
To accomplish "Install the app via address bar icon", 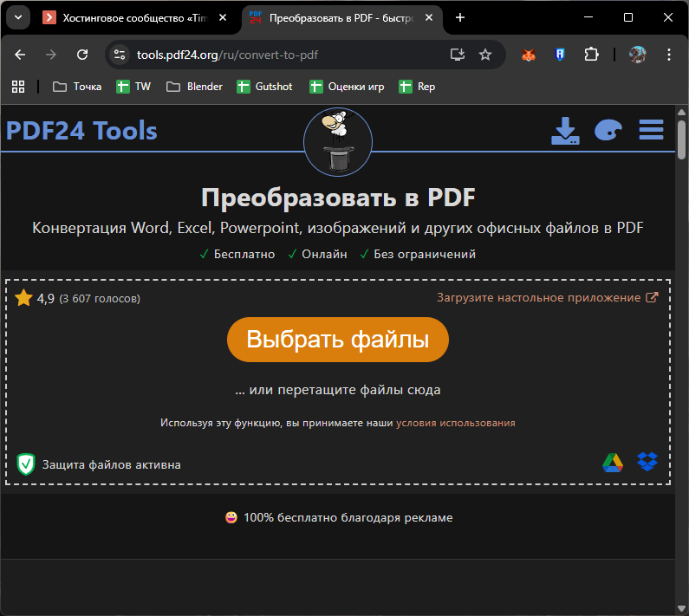I will pyautogui.click(x=458, y=55).
